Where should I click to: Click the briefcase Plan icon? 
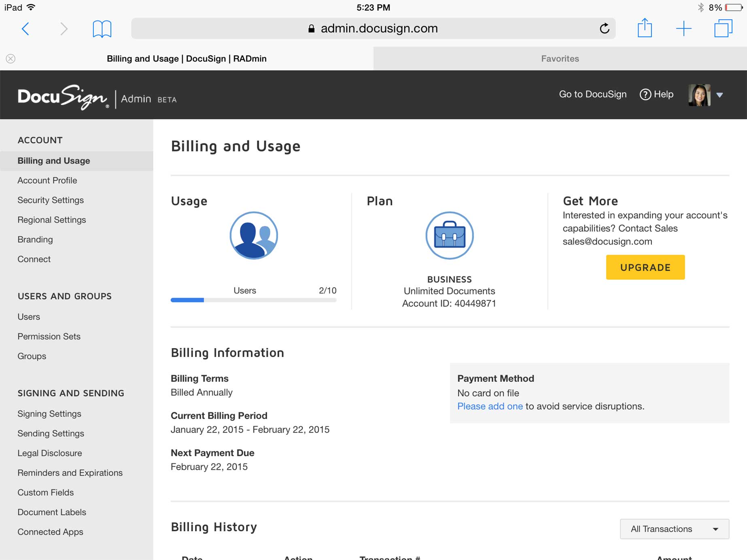pyautogui.click(x=449, y=236)
